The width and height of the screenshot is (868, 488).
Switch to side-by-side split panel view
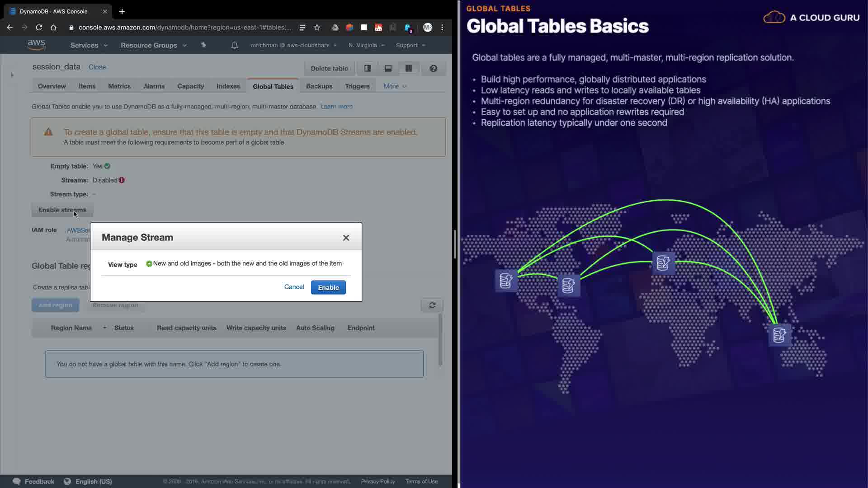pyautogui.click(x=368, y=68)
